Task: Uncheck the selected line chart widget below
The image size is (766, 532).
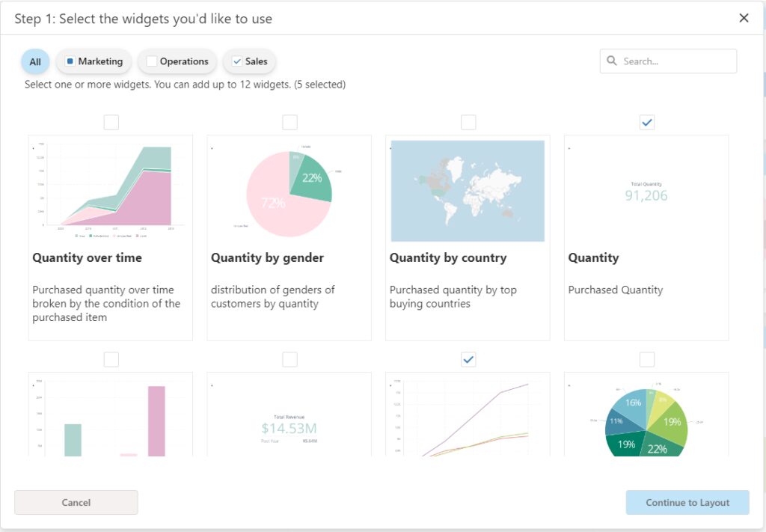Action: pos(468,359)
